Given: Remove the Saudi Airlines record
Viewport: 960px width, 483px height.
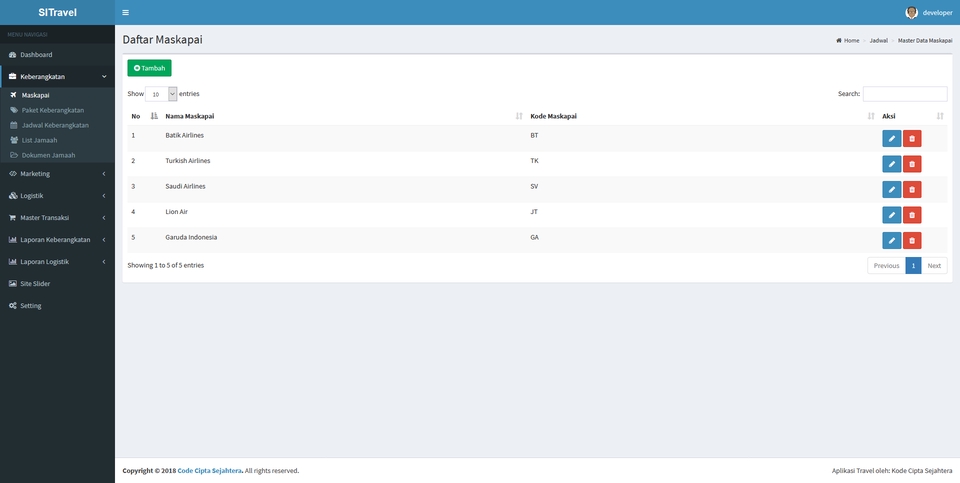Looking at the screenshot, I should pyautogui.click(x=912, y=190).
